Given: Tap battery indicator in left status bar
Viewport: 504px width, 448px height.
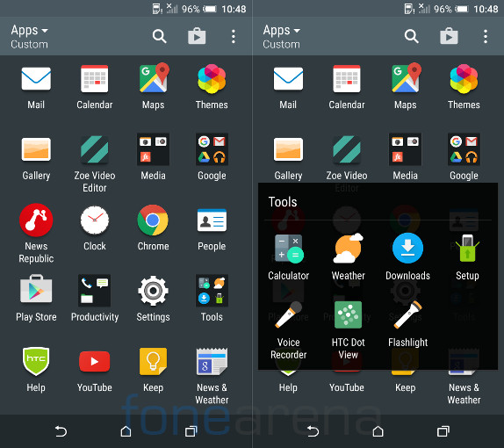Looking at the screenshot, I should [210, 9].
